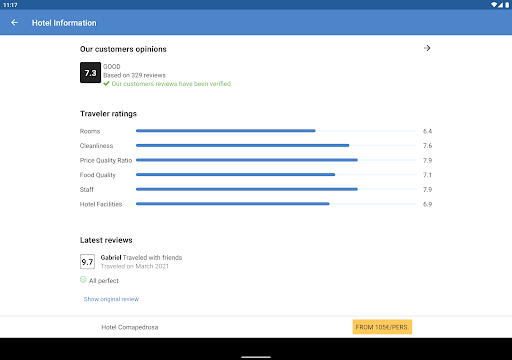The height and width of the screenshot is (360, 512).
Task: Tap the 7.3 overall score badge
Action: (90, 72)
